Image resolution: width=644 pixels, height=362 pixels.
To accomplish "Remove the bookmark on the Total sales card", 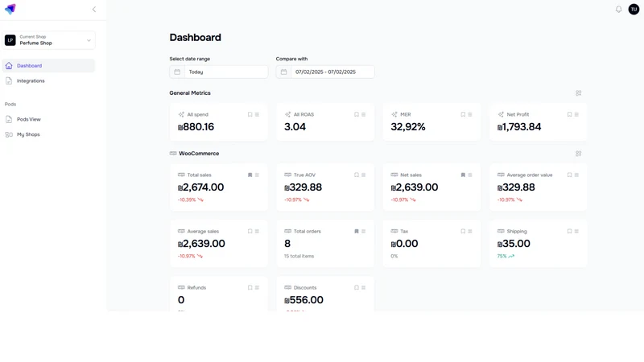I will 250,175.
